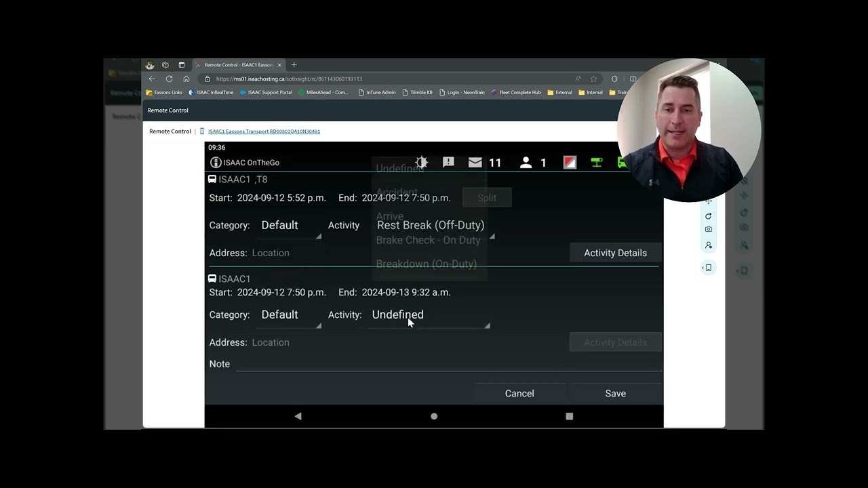Open the Trimble KB bookmark
This screenshot has height=488, width=868.
click(x=417, y=93)
